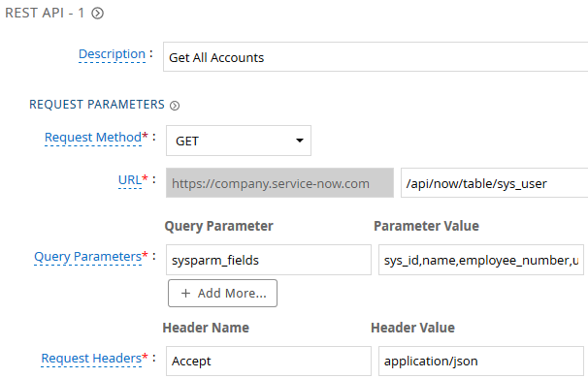Collapse the REST API - 1 section arrow

click(97, 14)
